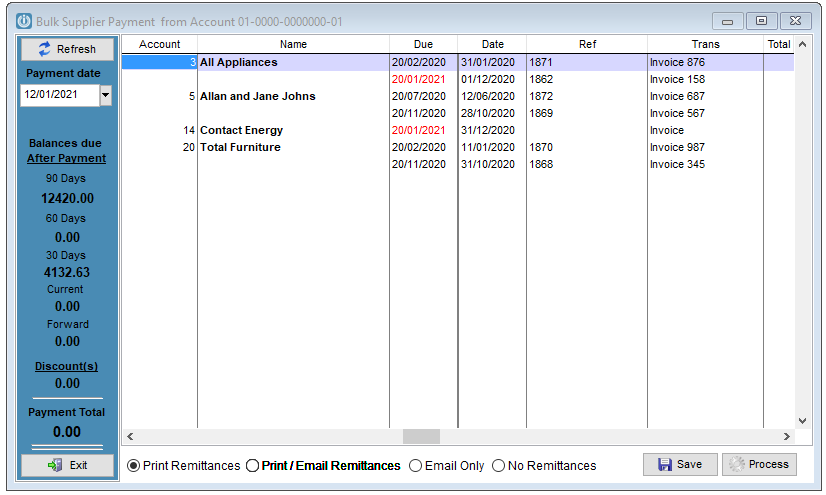Image resolution: width=826 pixels, height=495 pixels.
Task: Click the Process button
Action: pos(759,464)
